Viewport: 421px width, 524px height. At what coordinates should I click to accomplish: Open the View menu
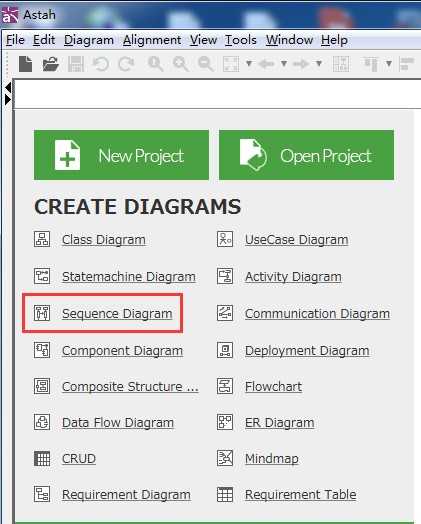[x=203, y=40]
